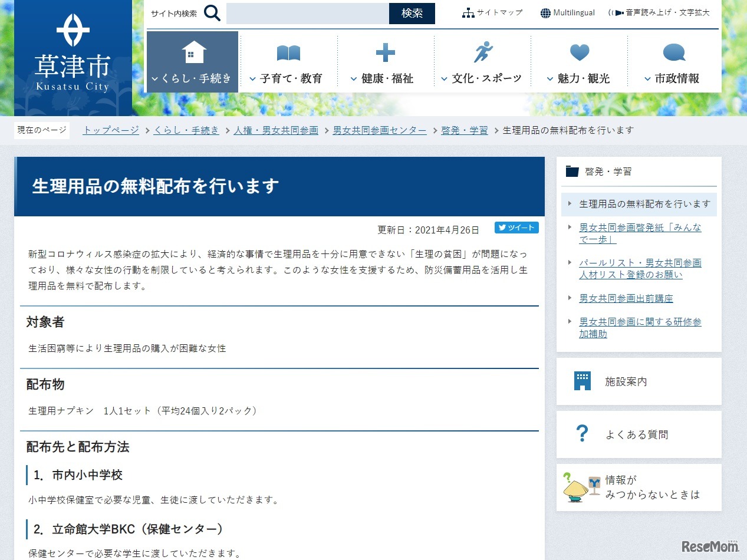Image resolution: width=747 pixels, height=560 pixels.
Task: Open the 男女共同参画出前講座 sidebar link
Action: [x=626, y=298]
